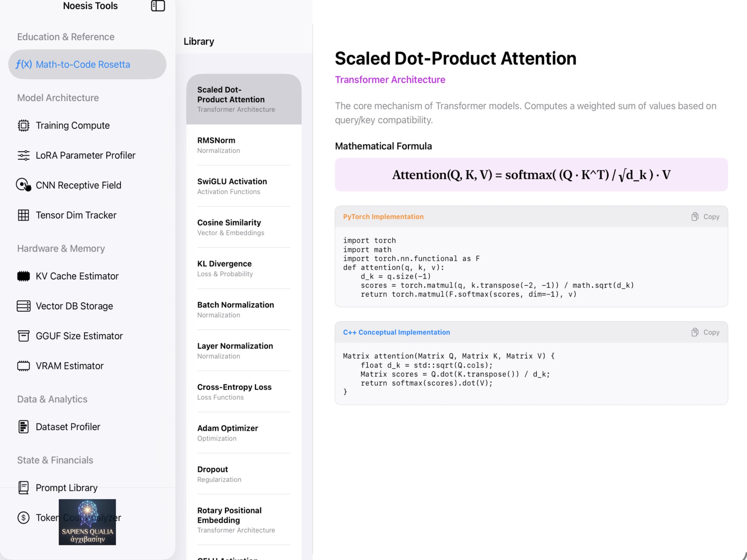Click the KV Cache Estimator memory icon
747x560 pixels.
pyautogui.click(x=23, y=276)
